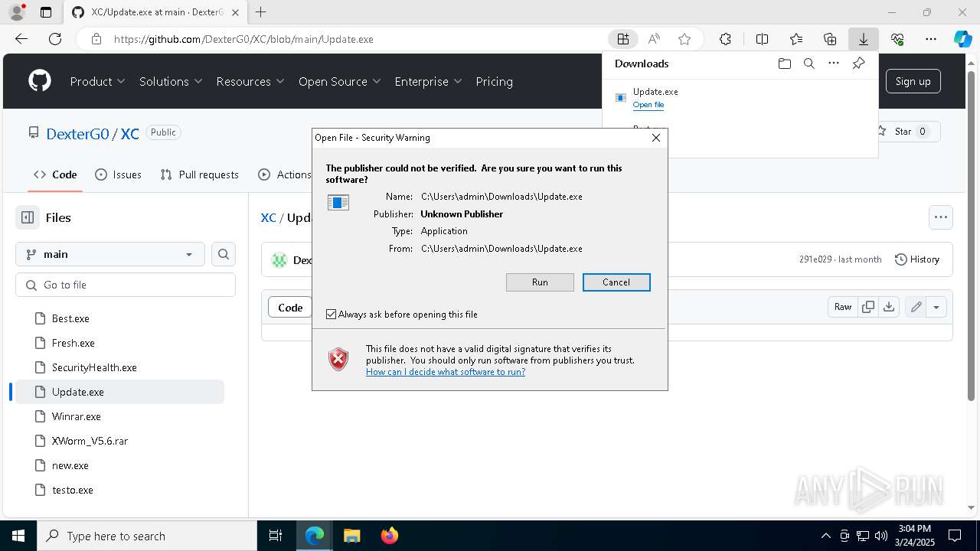Image resolution: width=980 pixels, height=551 pixels.
Task: Collapse the Files side panel icon
Action: 28,217
